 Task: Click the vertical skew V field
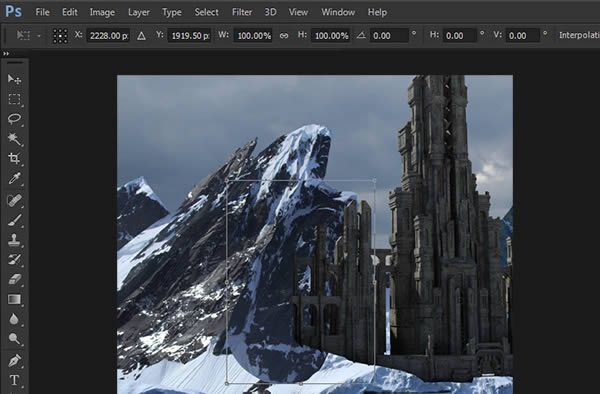click(x=523, y=36)
